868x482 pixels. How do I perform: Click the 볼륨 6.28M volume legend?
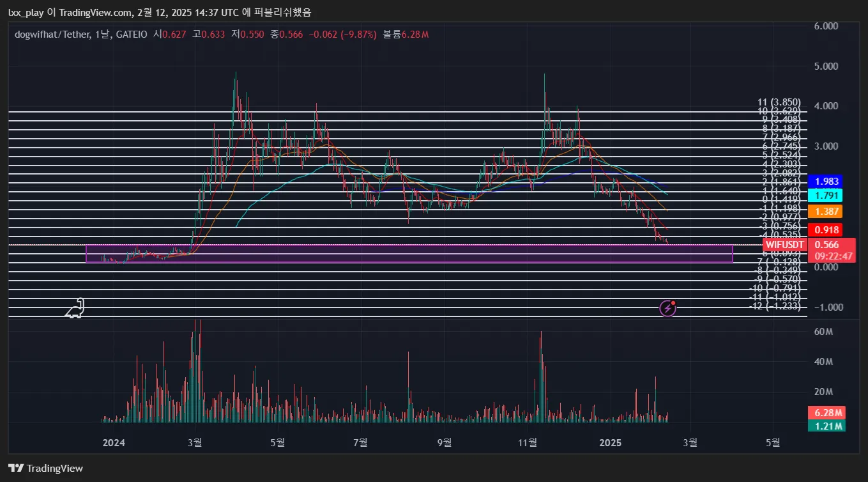coord(406,34)
